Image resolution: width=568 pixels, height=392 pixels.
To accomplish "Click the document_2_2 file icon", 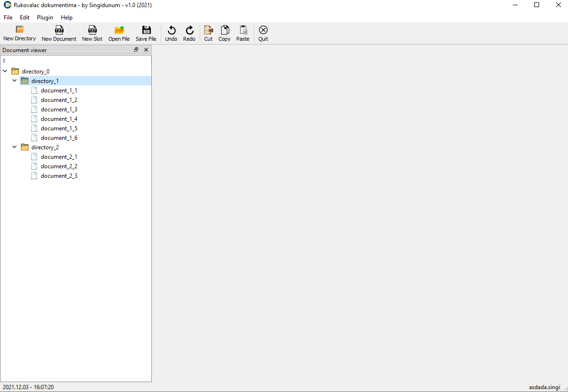I will click(x=34, y=166).
